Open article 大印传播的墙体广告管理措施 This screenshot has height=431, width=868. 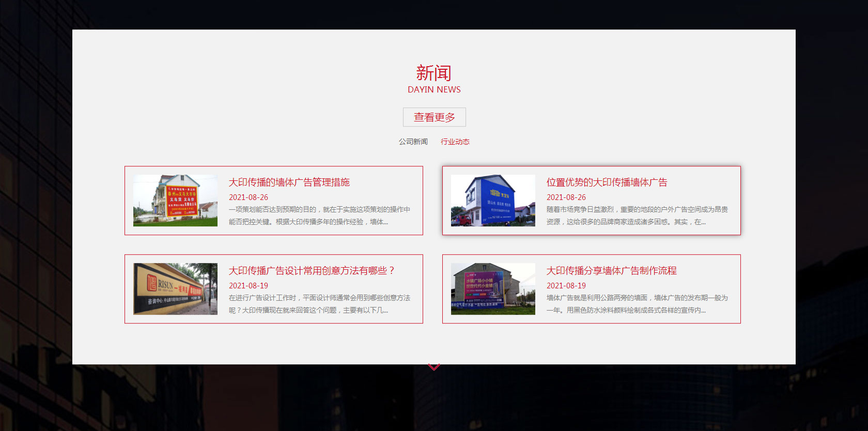pyautogui.click(x=289, y=182)
